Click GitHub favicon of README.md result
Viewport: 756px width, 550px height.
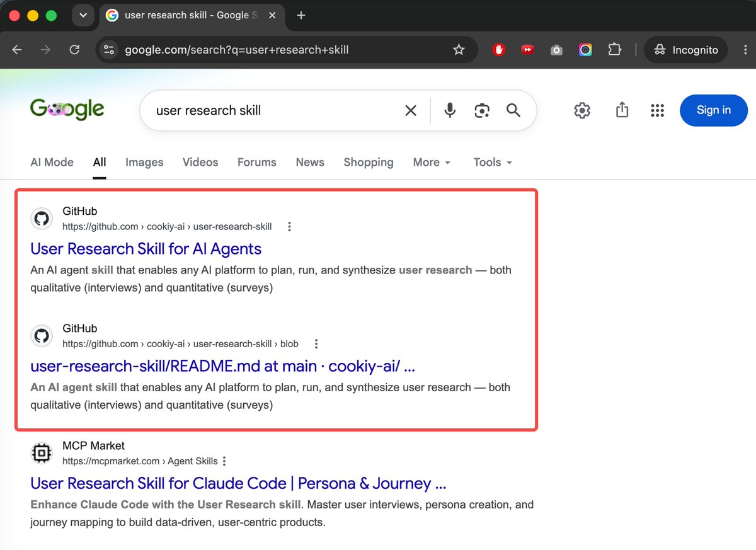pyautogui.click(x=42, y=336)
